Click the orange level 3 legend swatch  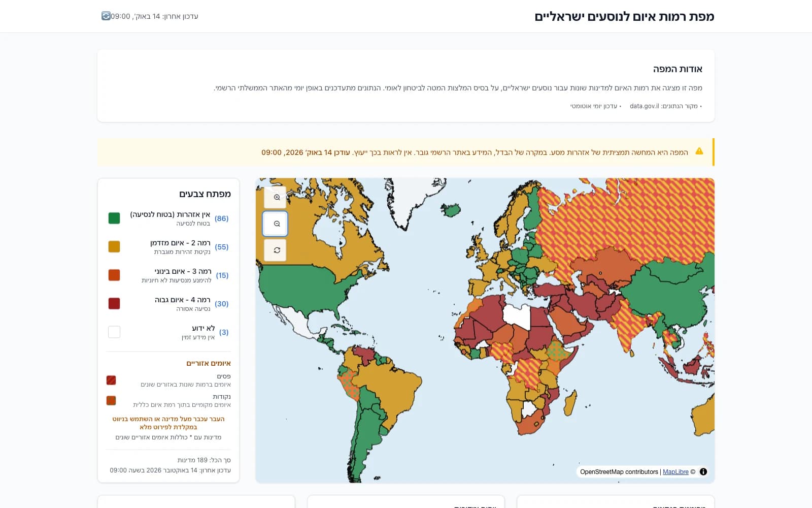114,275
